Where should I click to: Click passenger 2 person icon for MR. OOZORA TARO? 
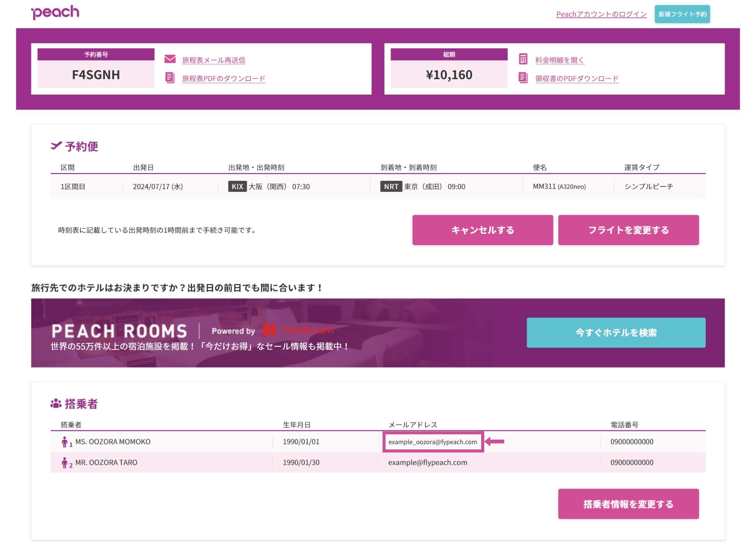(x=65, y=463)
